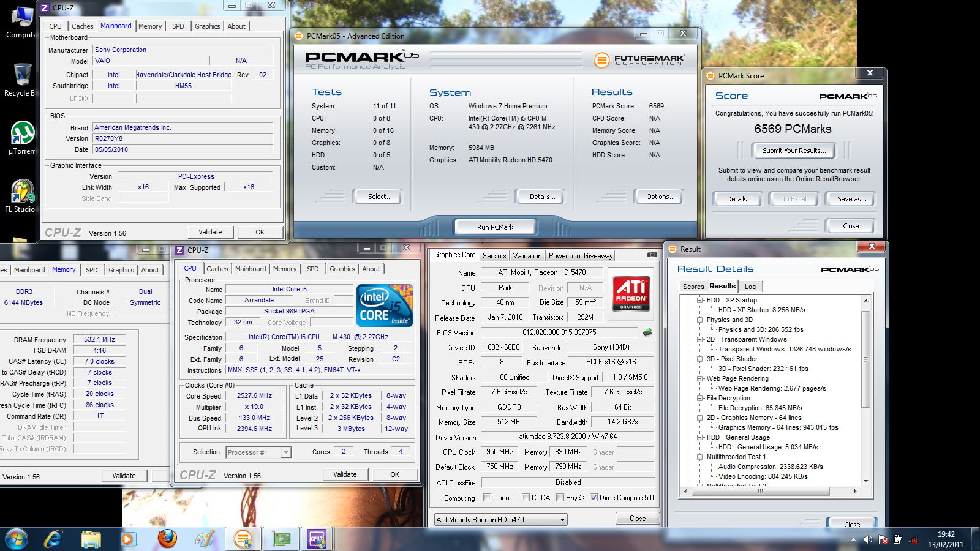
Task: Open the Windows Start menu orb
Action: coord(17,539)
